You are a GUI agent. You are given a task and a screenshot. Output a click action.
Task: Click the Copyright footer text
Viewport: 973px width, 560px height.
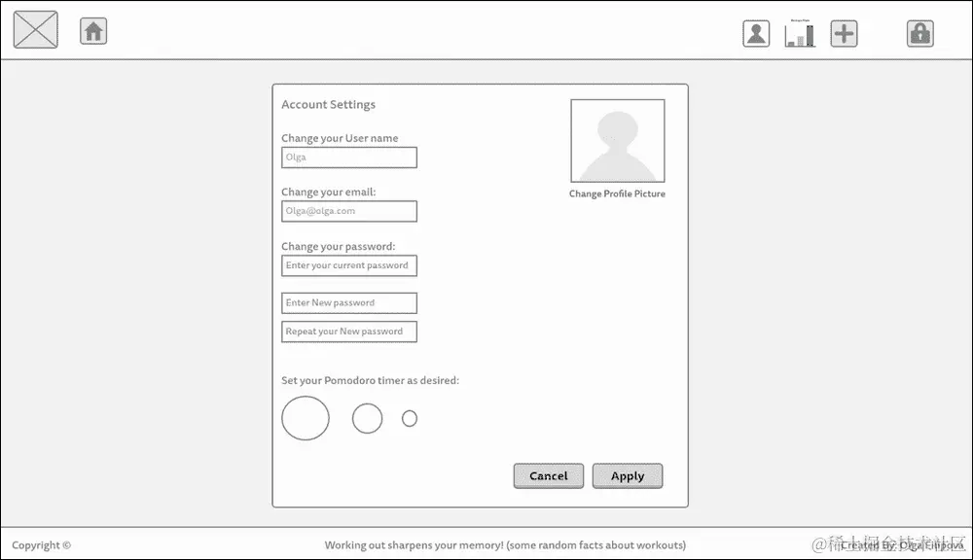(x=42, y=545)
